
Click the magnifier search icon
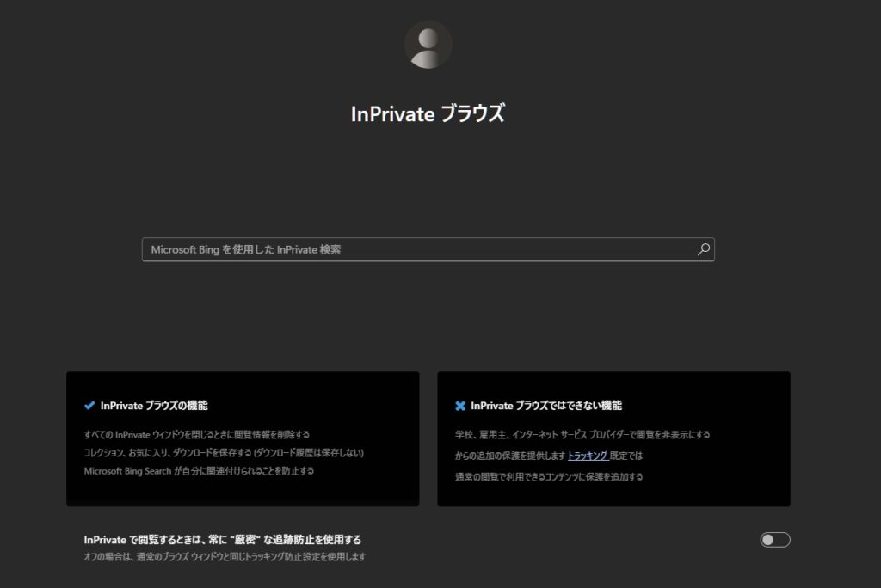pos(703,249)
